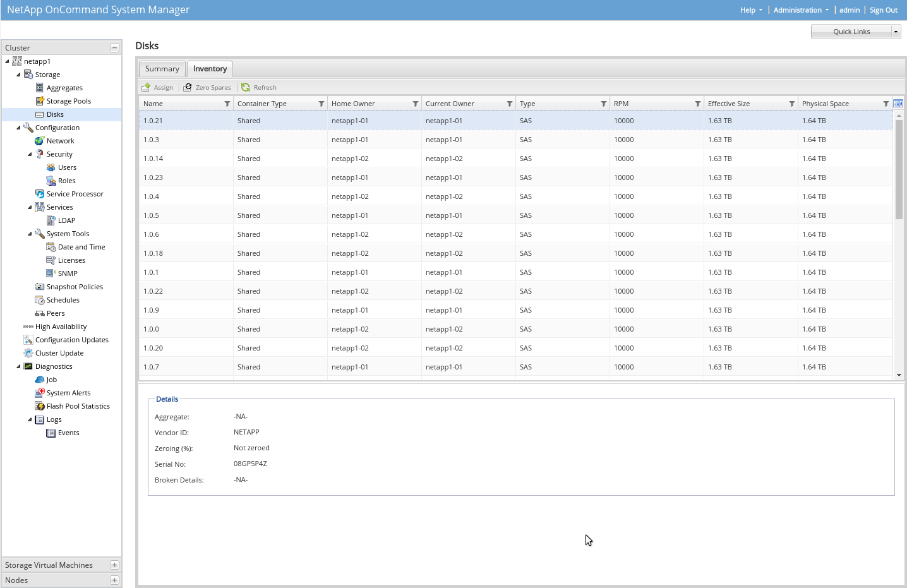Open the Current Owner column filter
The height and width of the screenshot is (588, 907).
(x=510, y=104)
